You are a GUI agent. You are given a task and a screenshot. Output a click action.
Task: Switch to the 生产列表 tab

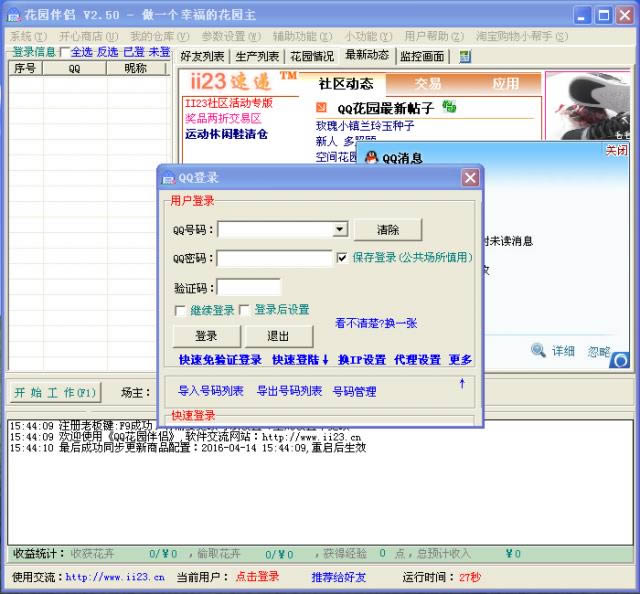pyautogui.click(x=257, y=56)
